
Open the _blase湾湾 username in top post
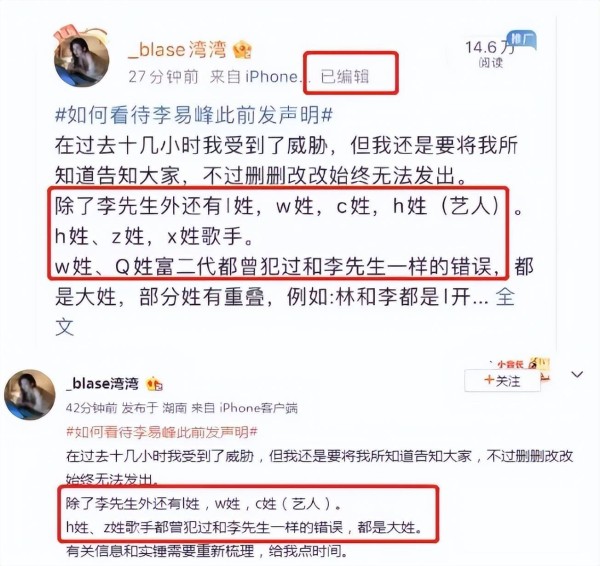point(177,50)
